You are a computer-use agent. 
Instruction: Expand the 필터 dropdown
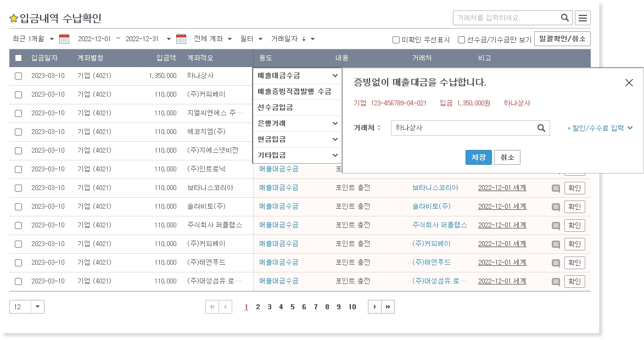[x=251, y=39]
